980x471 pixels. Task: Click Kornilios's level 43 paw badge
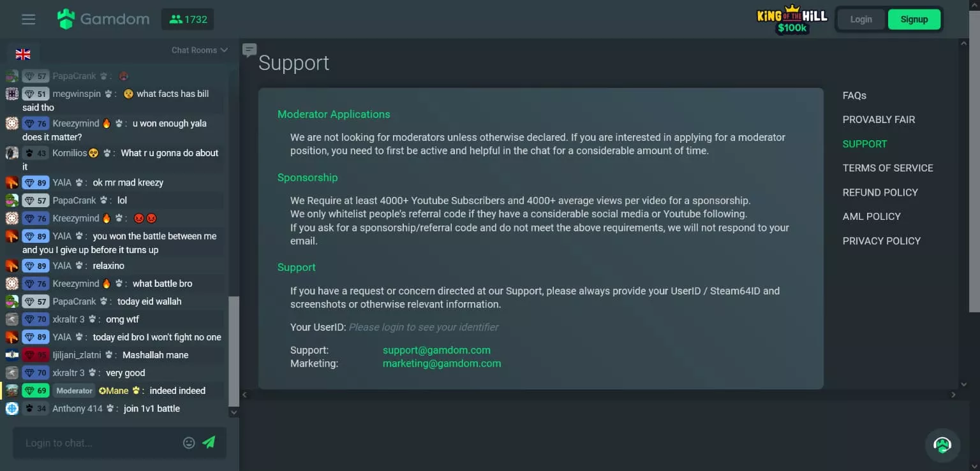[x=36, y=153]
